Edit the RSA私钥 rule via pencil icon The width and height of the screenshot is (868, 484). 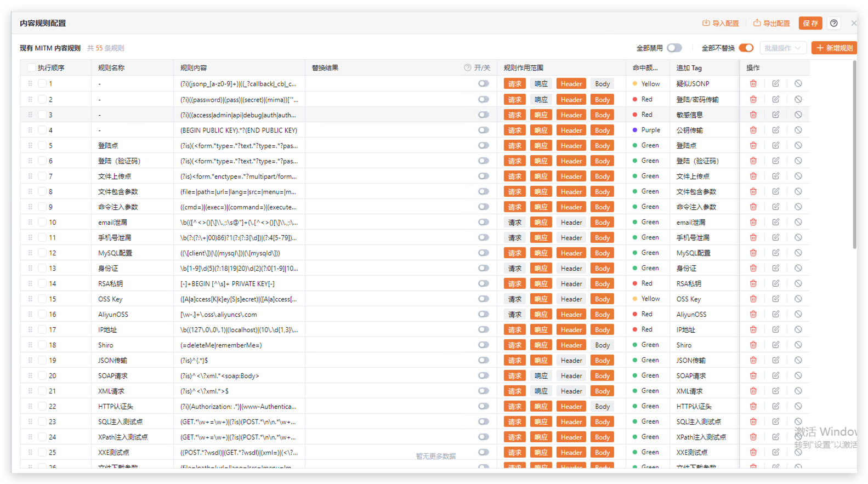(x=775, y=284)
